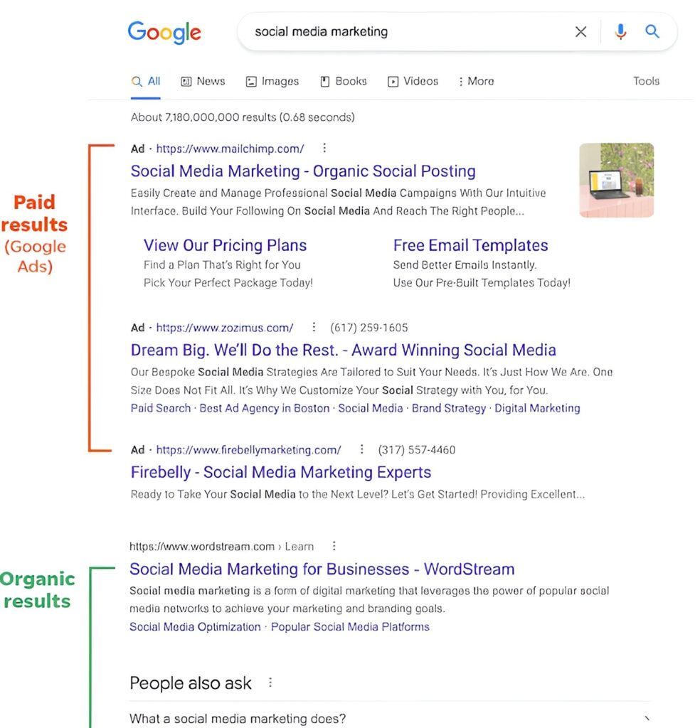Open the Tools options
The height and width of the screenshot is (728, 700).
646,82
